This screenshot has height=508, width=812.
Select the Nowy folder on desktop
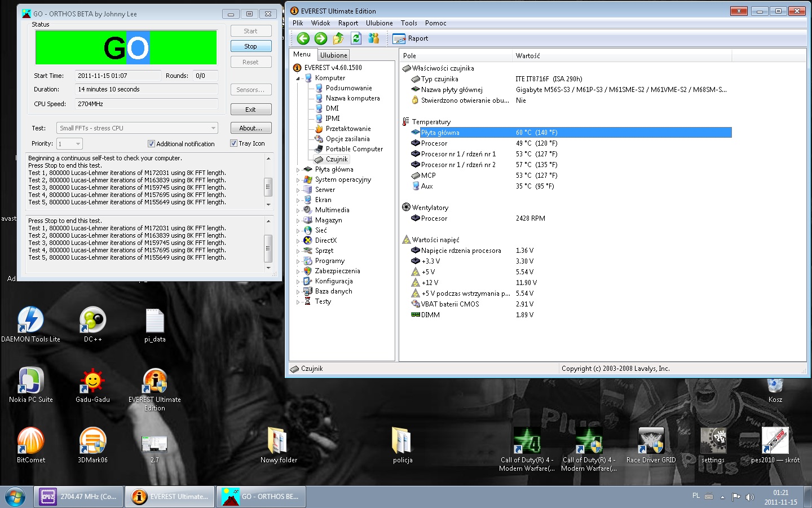[279, 445]
